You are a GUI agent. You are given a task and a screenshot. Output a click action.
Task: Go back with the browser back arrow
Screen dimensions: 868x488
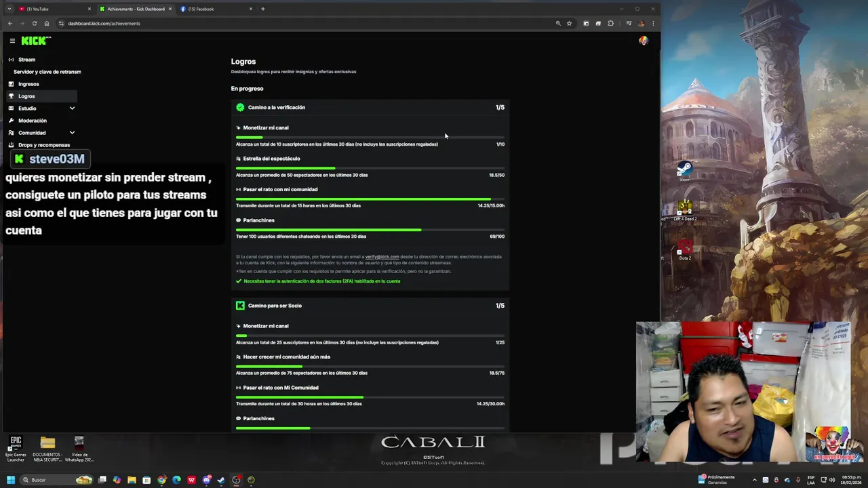pos(10,23)
